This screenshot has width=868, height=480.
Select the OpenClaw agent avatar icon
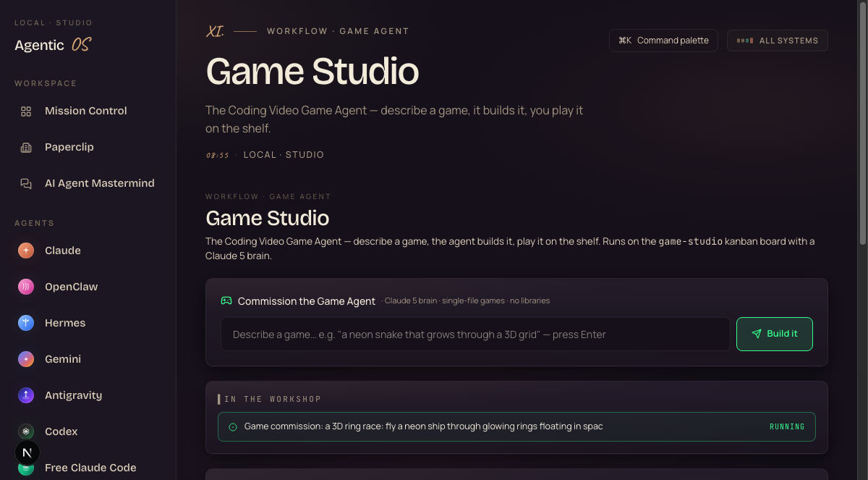click(26, 287)
